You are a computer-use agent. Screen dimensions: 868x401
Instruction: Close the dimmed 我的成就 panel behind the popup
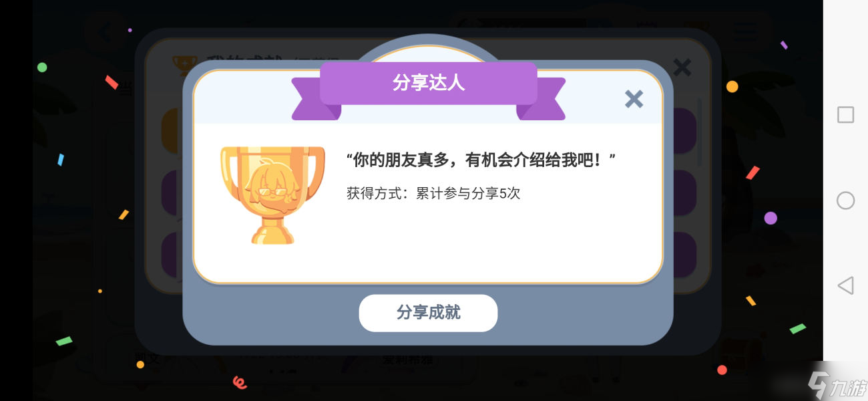click(x=682, y=67)
